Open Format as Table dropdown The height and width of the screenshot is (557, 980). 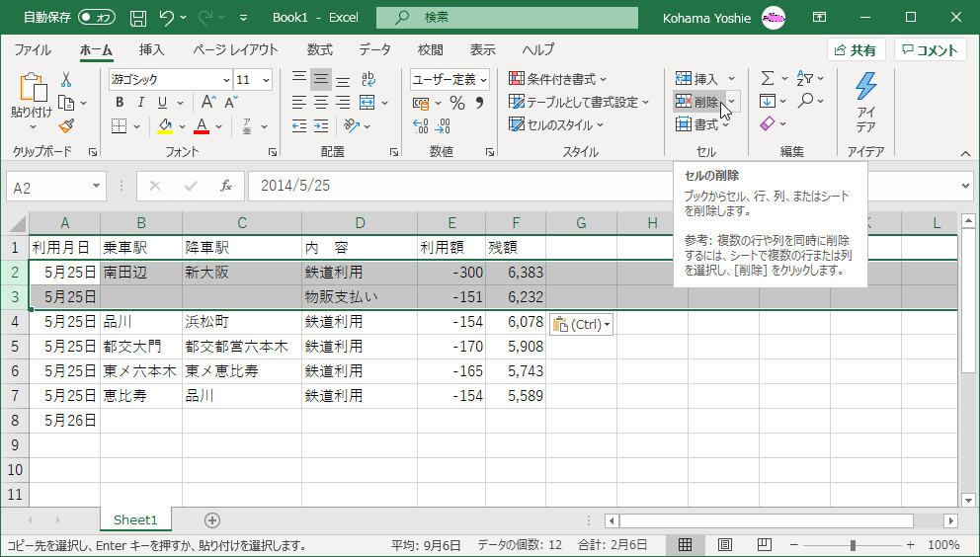click(x=579, y=103)
